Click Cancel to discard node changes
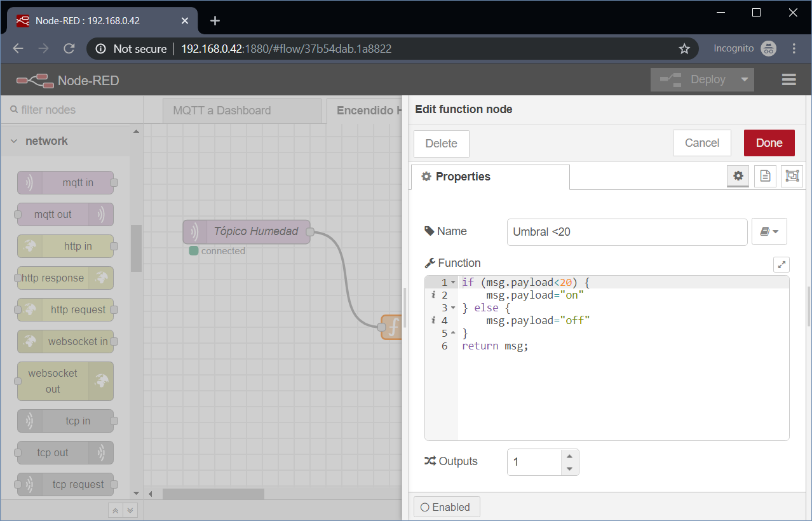 (x=702, y=143)
